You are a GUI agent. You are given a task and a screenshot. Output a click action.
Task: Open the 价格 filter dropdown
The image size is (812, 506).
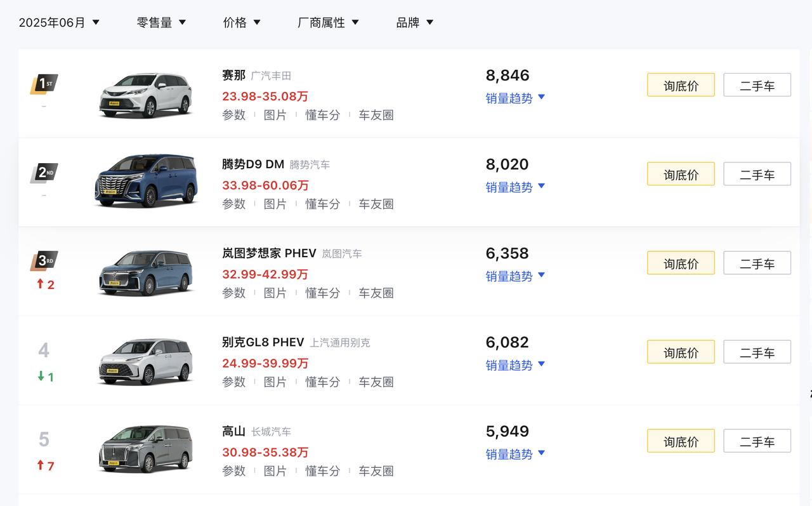tap(242, 22)
